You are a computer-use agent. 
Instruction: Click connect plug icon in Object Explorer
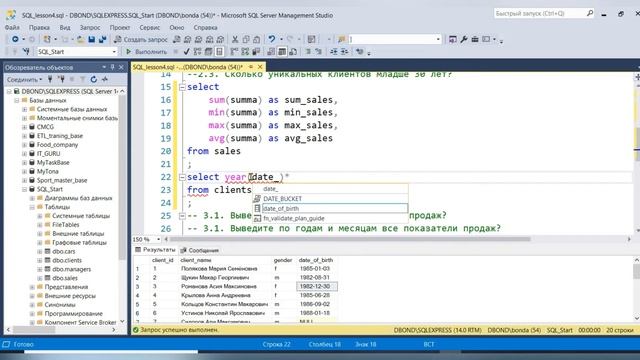pyautogui.click(x=50, y=79)
